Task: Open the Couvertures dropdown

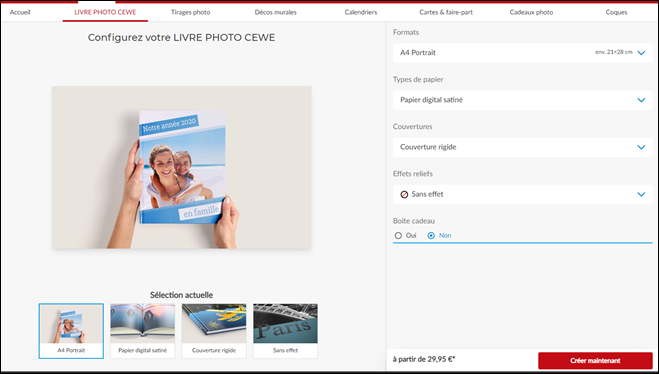Action: tap(522, 147)
